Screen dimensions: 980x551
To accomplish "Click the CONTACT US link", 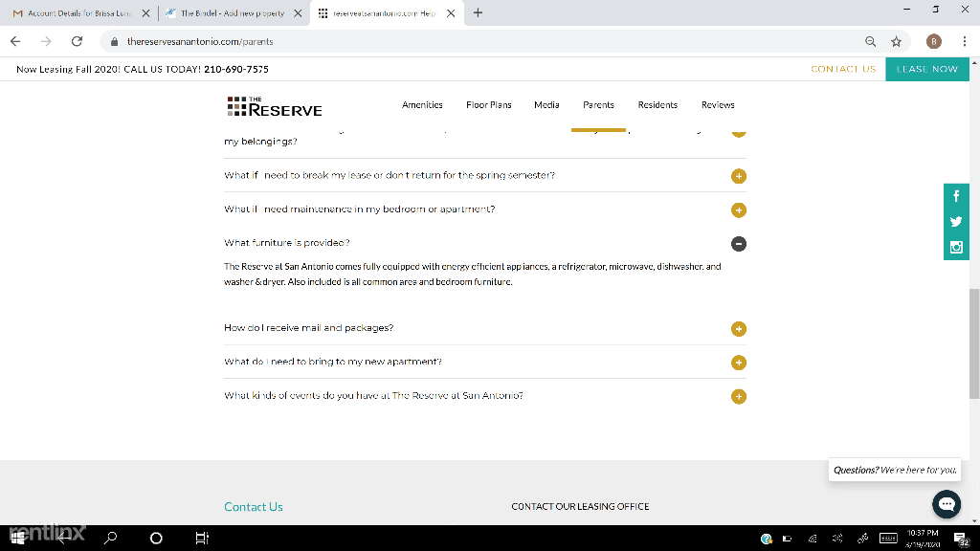I will point(843,69).
